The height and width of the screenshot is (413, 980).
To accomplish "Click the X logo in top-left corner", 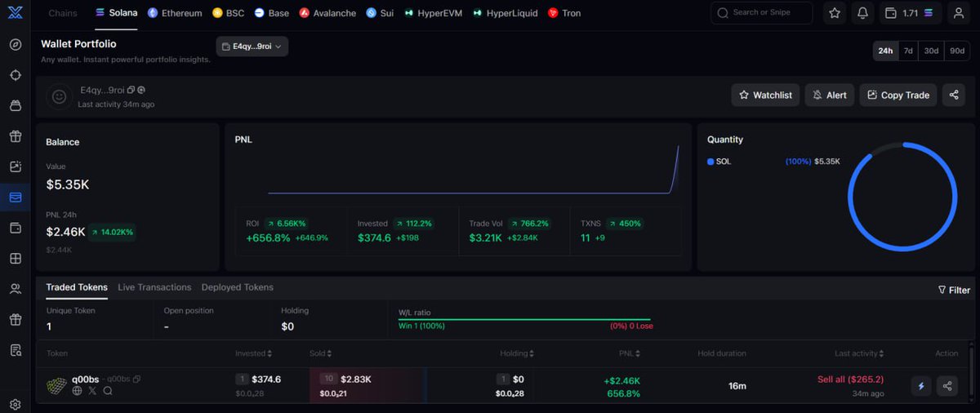I will pyautogui.click(x=16, y=11).
